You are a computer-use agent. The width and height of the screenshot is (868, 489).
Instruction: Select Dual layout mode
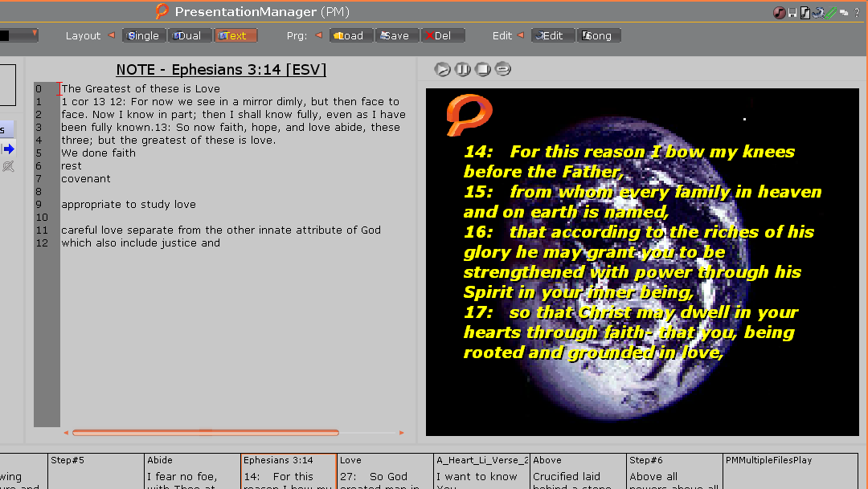pos(190,35)
